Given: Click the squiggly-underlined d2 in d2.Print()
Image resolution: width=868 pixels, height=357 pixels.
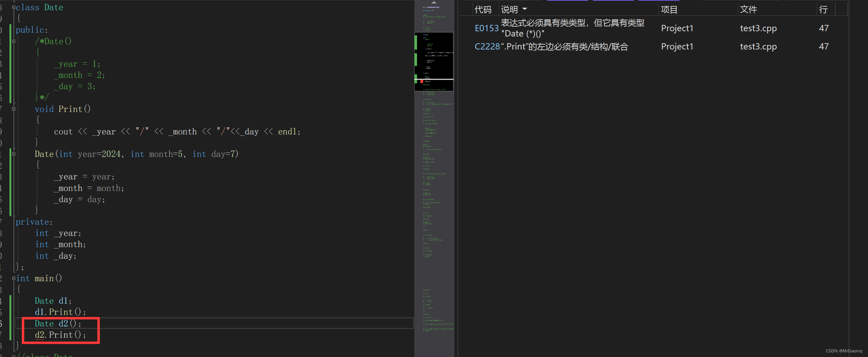Looking at the screenshot, I should coord(39,335).
